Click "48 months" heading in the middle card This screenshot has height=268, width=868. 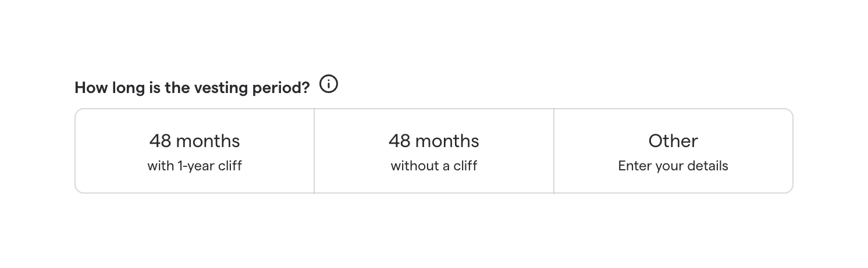[434, 141]
